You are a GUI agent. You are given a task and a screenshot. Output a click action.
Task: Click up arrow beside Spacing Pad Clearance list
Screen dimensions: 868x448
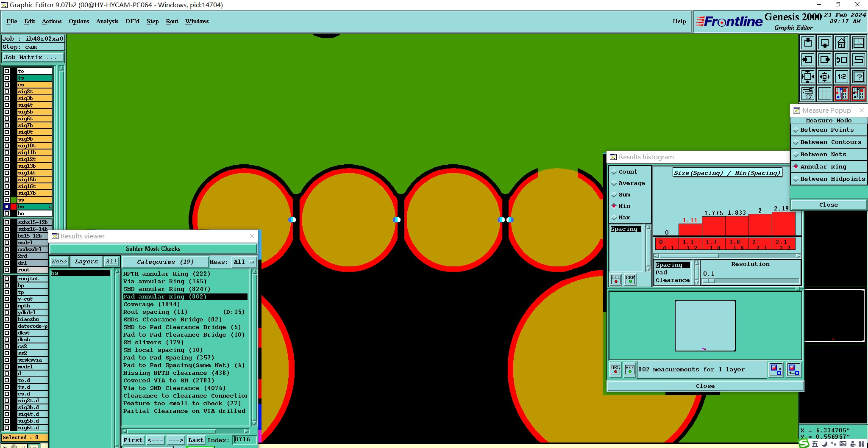(697, 263)
